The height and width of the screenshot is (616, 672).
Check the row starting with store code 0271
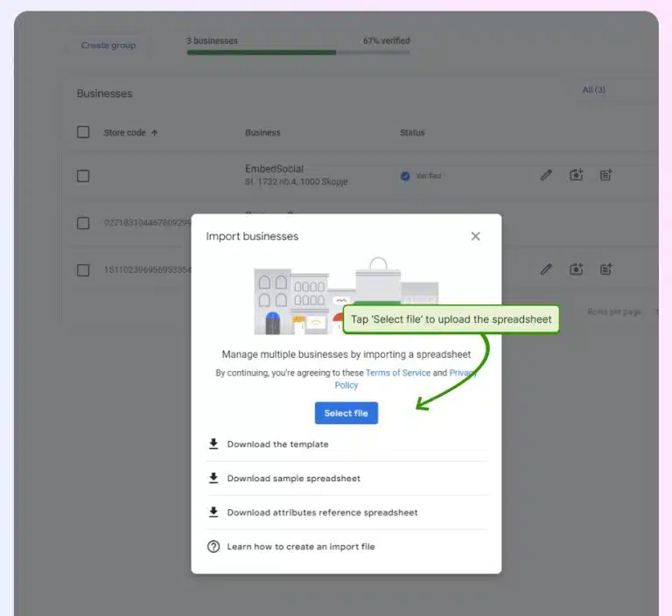pos(83,223)
